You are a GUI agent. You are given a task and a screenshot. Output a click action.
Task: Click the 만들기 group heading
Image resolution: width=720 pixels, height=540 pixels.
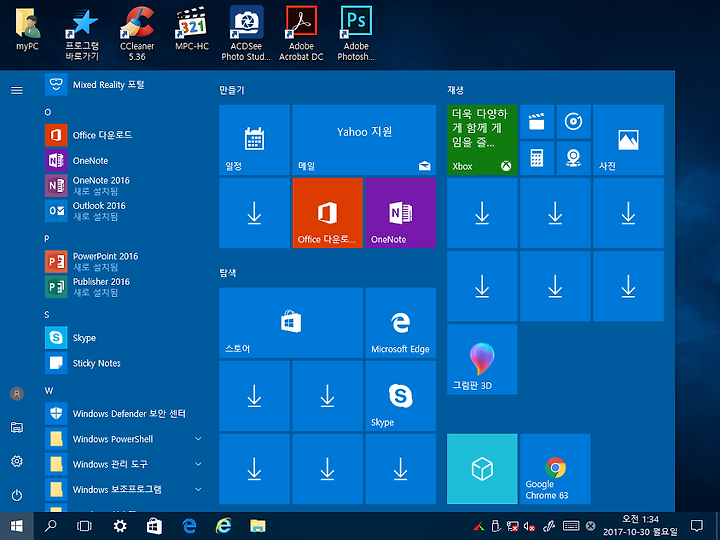click(232, 90)
